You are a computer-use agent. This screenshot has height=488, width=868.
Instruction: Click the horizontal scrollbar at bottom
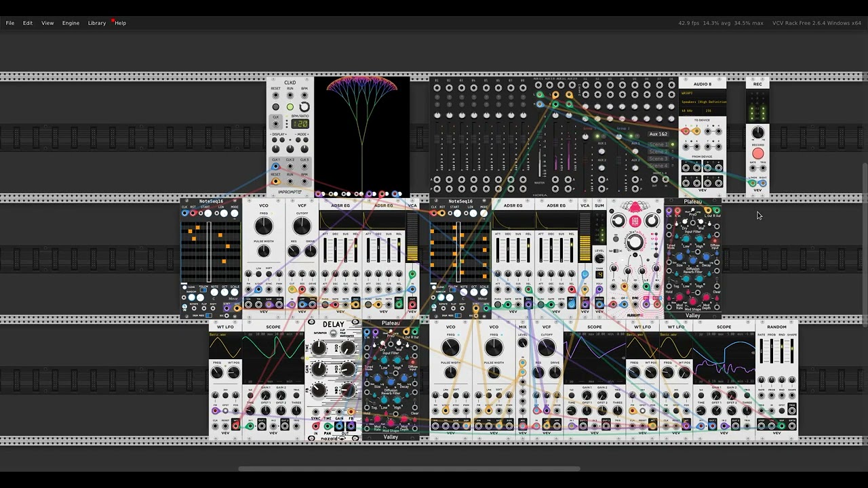(409, 468)
